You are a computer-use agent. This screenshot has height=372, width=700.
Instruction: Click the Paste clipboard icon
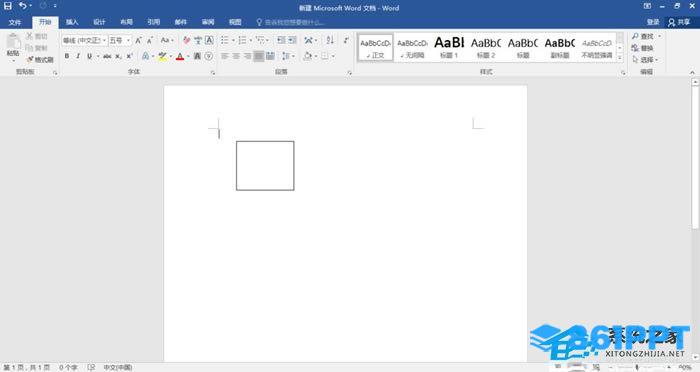tap(13, 42)
